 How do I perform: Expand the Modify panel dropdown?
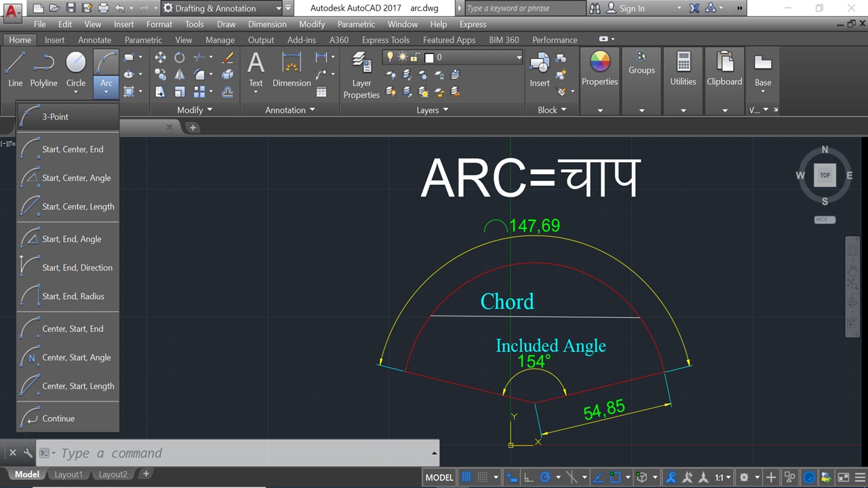210,110
